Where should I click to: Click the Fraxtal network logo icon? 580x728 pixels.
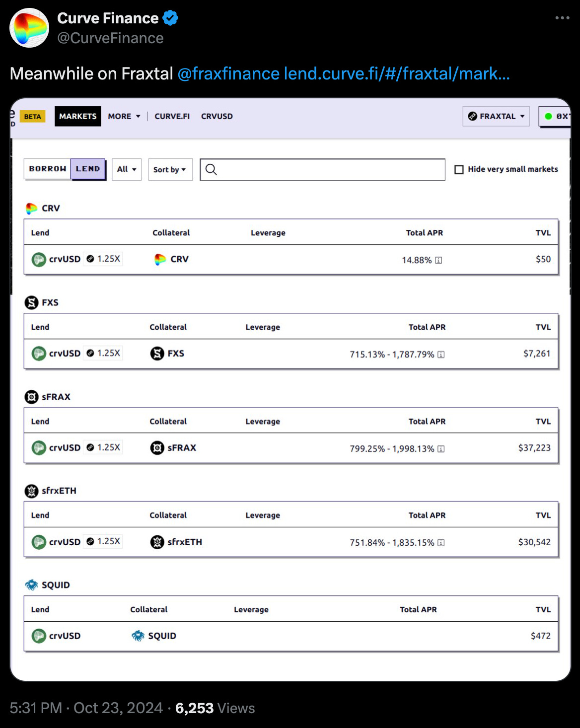tap(472, 116)
